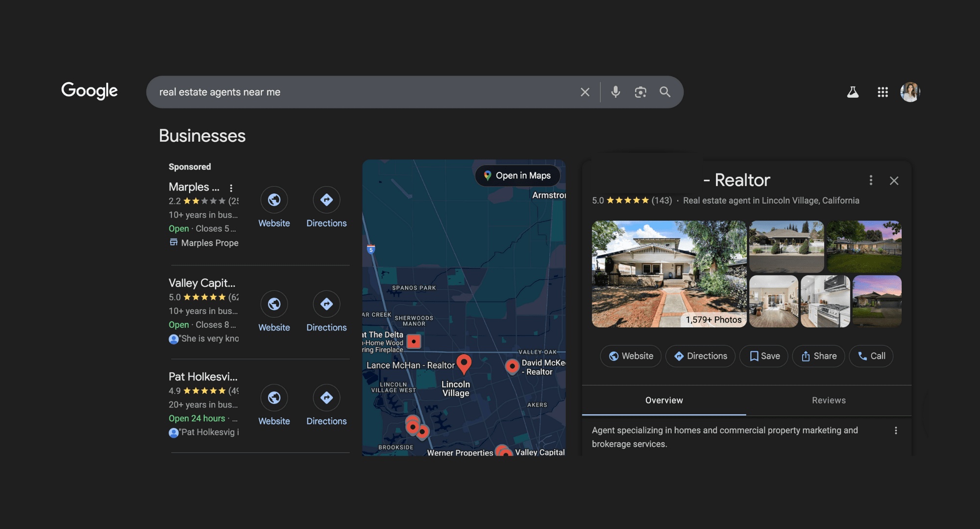The height and width of the screenshot is (529, 980).
Task: Clear the search query with X icon
Action: pos(585,92)
